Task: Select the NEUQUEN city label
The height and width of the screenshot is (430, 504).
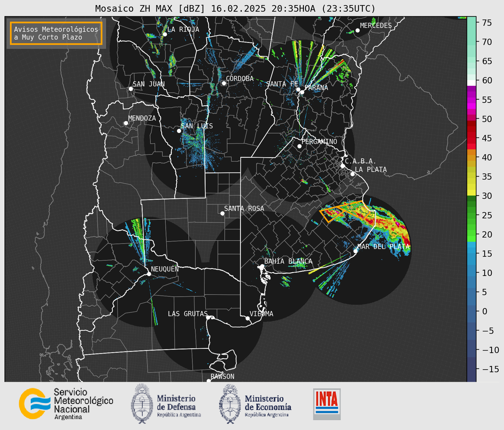Action: [x=165, y=269]
